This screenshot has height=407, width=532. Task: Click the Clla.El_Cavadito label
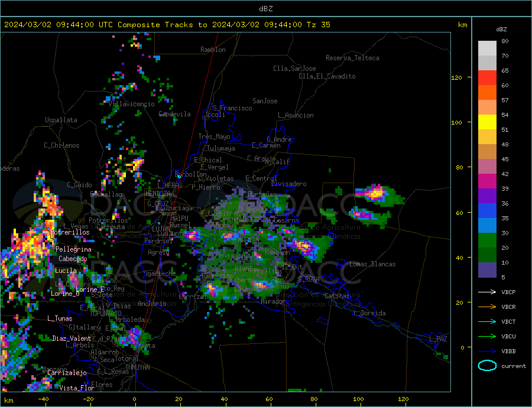(327, 76)
